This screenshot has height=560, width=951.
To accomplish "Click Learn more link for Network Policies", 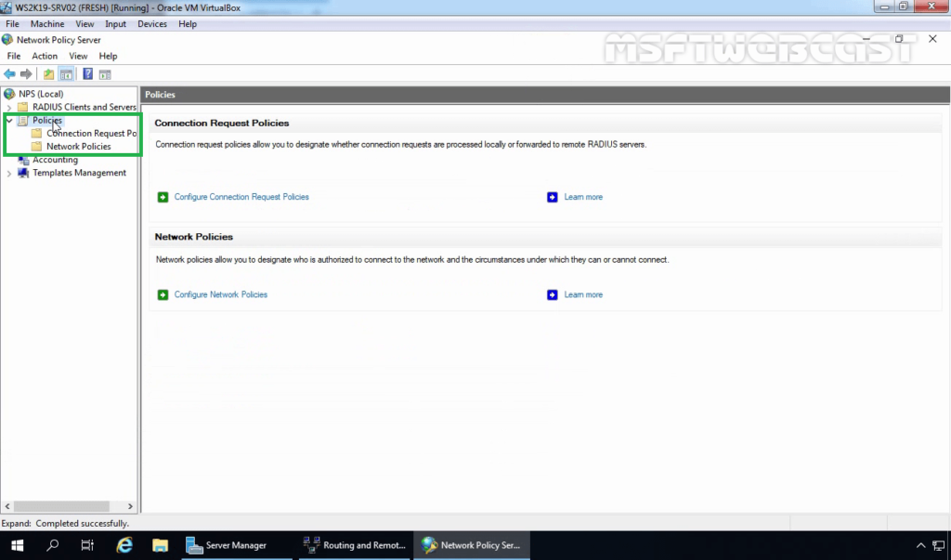I will tap(583, 295).
